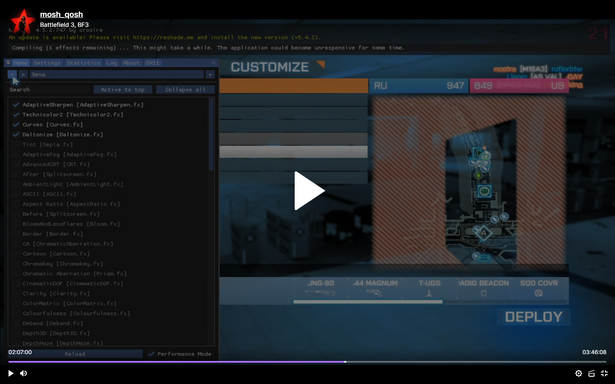Switch to the Settings tab
Screen dimensions: 615x384
(47, 63)
